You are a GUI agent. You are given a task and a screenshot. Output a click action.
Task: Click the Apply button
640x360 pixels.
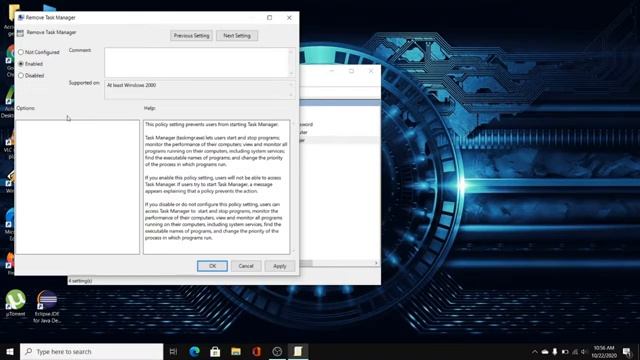[280, 266]
